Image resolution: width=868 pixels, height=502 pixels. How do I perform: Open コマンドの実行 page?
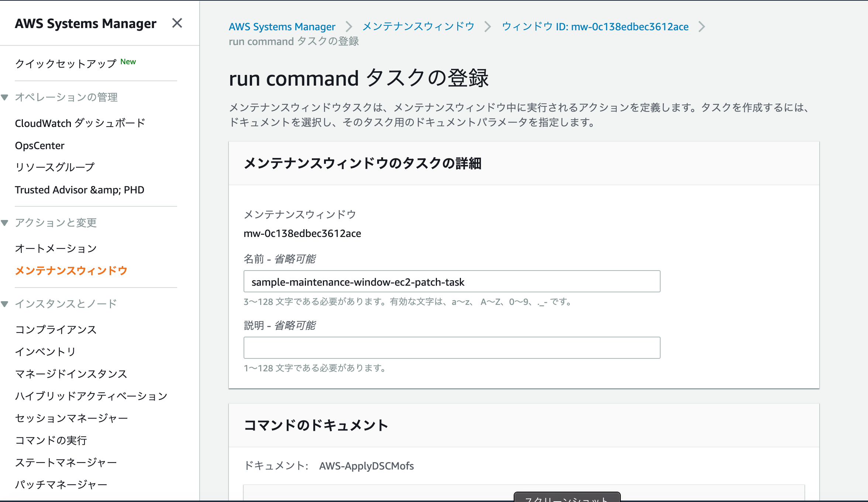click(x=51, y=440)
